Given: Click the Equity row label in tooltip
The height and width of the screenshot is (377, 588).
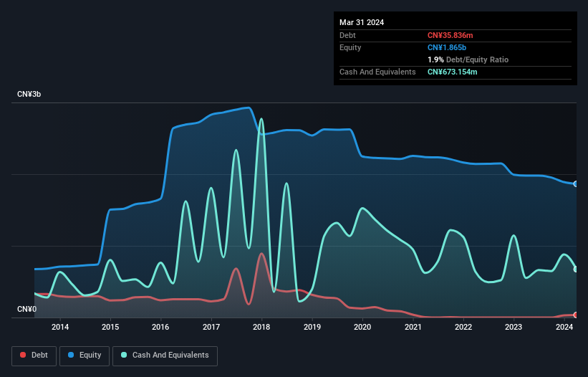Looking at the screenshot, I should click(350, 47).
